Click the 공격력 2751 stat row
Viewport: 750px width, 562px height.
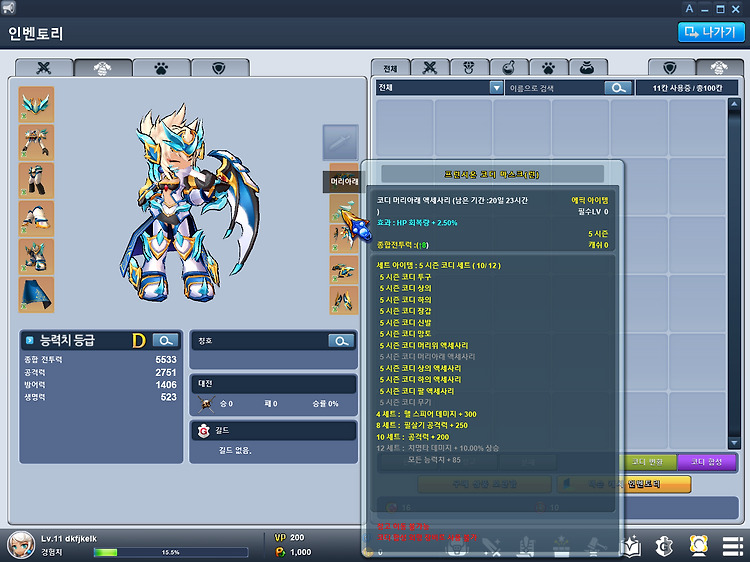click(x=100, y=372)
